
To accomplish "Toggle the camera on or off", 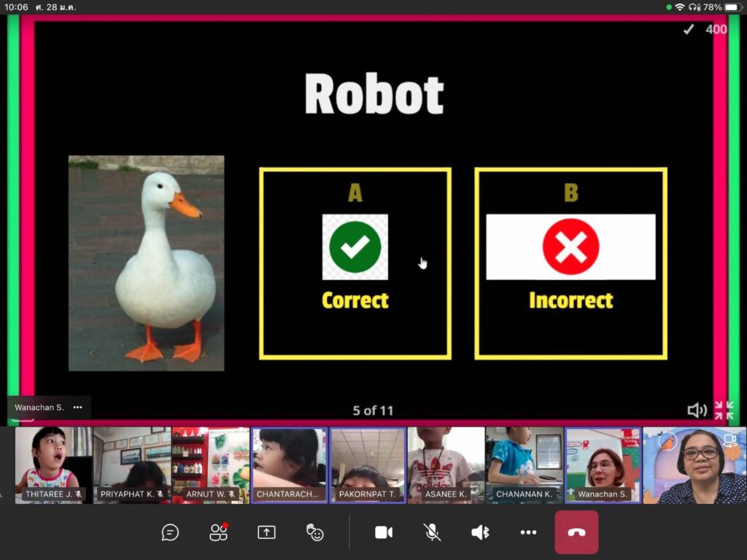I will [384, 532].
